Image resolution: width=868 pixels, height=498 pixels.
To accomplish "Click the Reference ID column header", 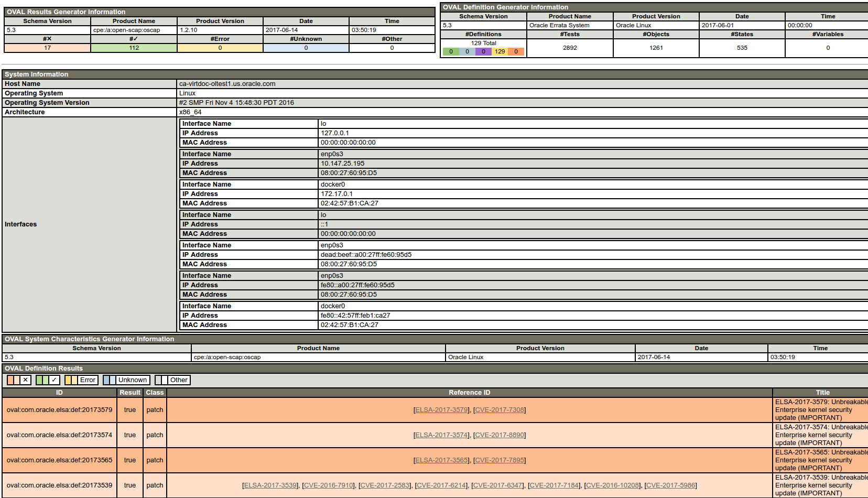I will (x=470, y=393).
